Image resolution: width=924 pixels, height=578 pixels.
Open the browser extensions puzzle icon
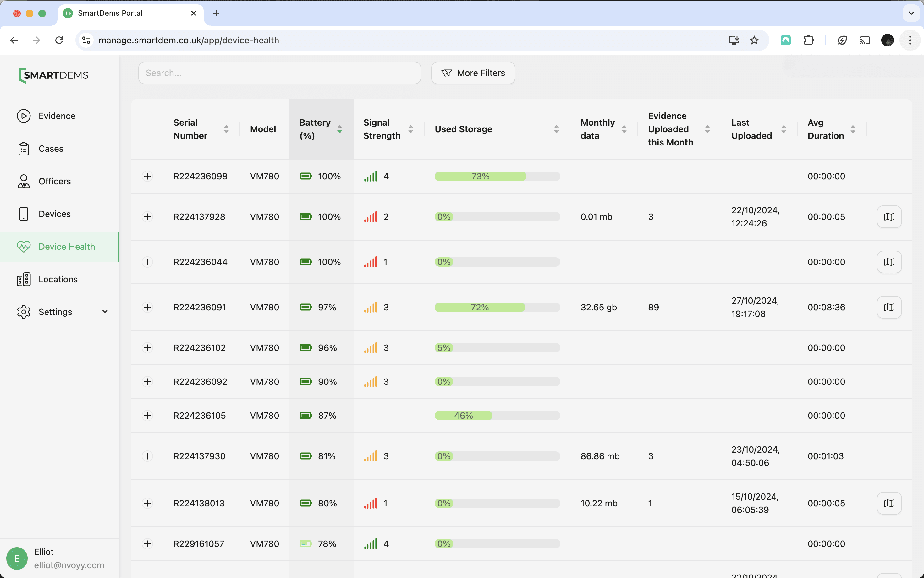point(808,40)
